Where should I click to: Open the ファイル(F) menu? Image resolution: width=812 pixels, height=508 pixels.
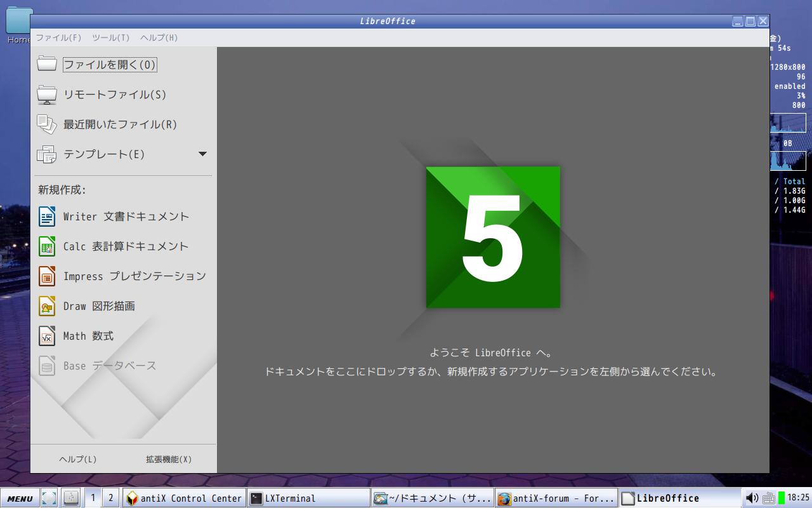pos(58,37)
